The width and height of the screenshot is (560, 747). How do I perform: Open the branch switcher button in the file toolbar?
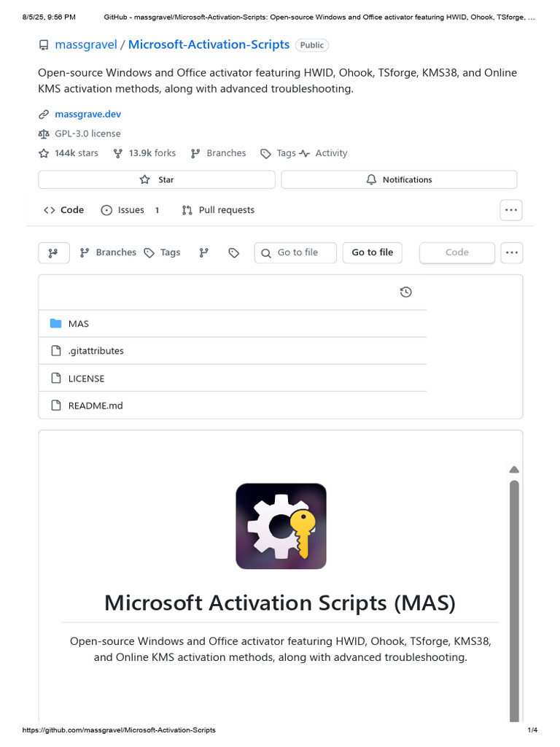click(x=54, y=253)
